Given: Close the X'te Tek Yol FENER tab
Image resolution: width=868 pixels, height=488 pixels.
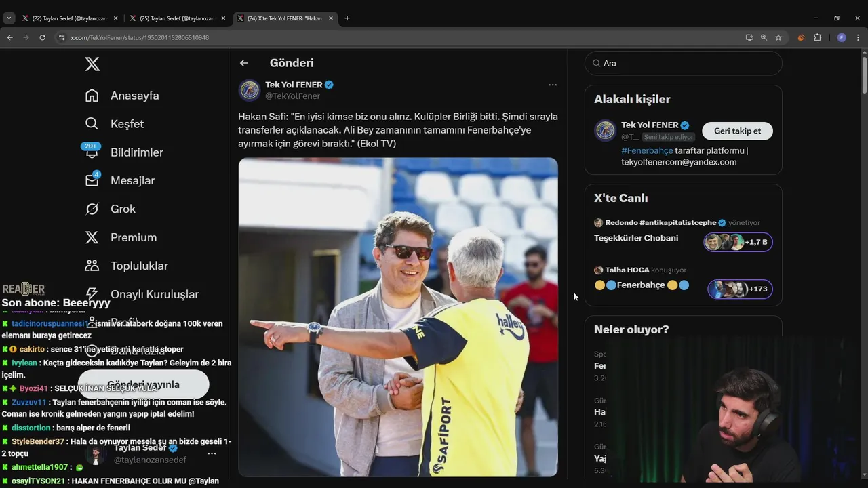Looking at the screenshot, I should point(331,18).
